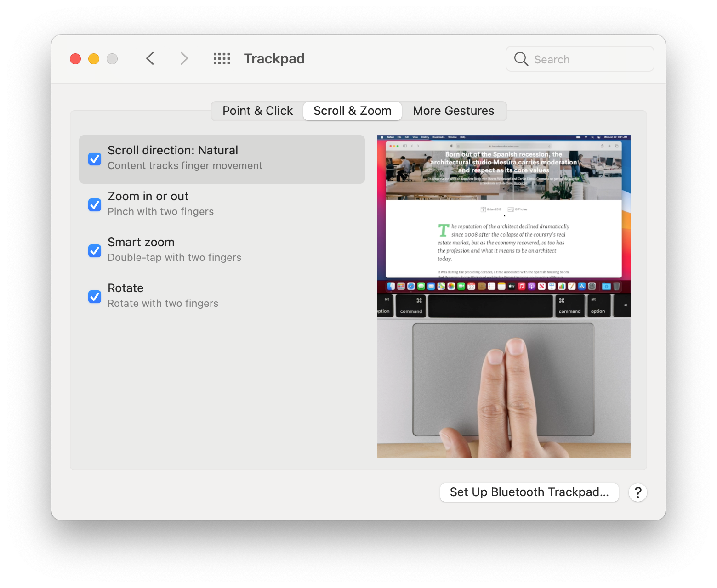Viewport: 717px width, 588px height.
Task: Open help with the question mark button
Action: pos(638,492)
